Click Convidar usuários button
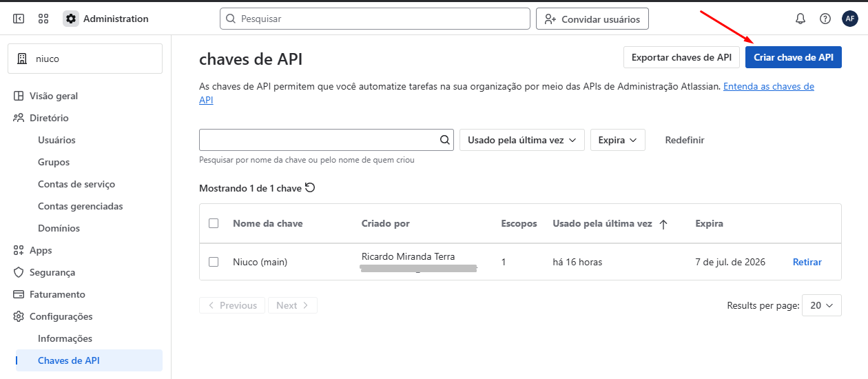 pyautogui.click(x=592, y=19)
